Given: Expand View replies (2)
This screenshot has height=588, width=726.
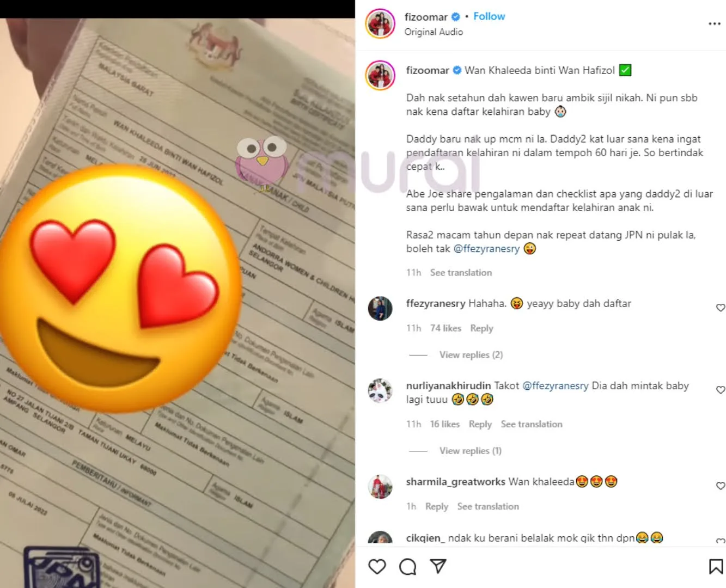Looking at the screenshot, I should point(471,355).
